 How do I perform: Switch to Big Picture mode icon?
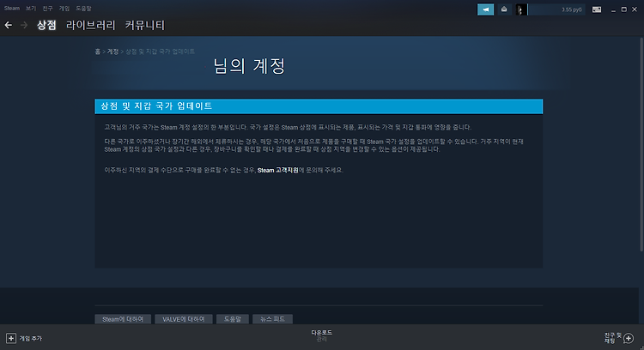597,9
